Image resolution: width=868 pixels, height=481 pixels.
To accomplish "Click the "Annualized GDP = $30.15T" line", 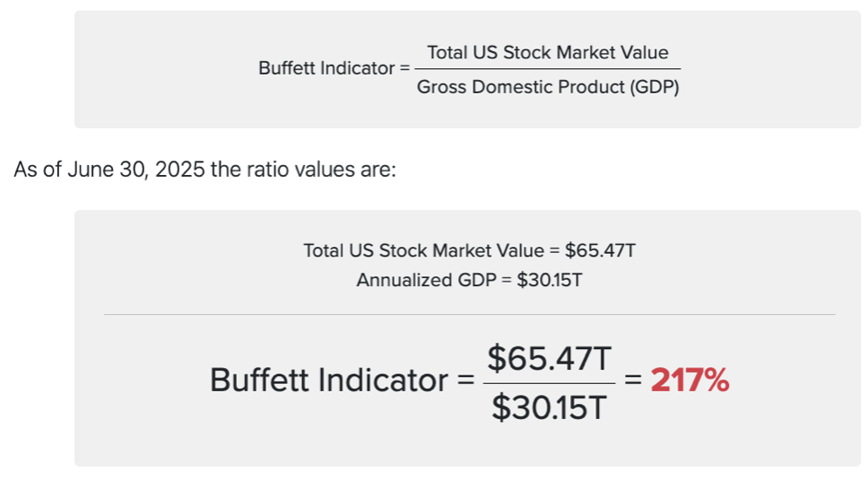I will [469, 280].
